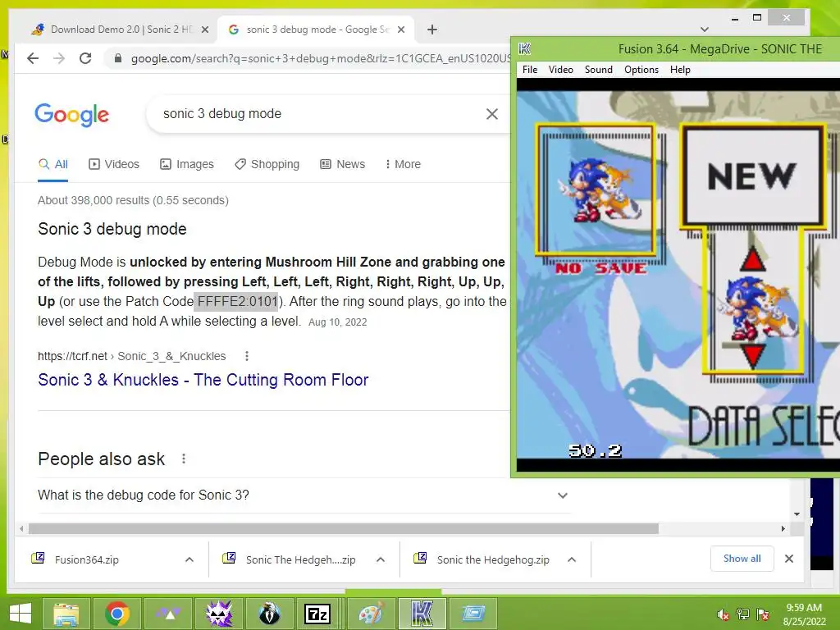This screenshot has height=630, width=840.
Task: Open the More search filters menu
Action: [403, 164]
